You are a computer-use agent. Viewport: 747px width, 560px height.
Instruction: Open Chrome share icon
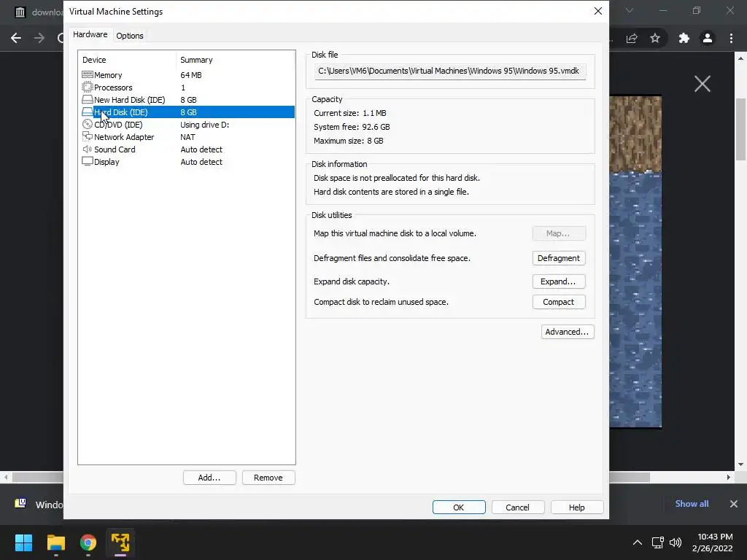click(x=632, y=38)
